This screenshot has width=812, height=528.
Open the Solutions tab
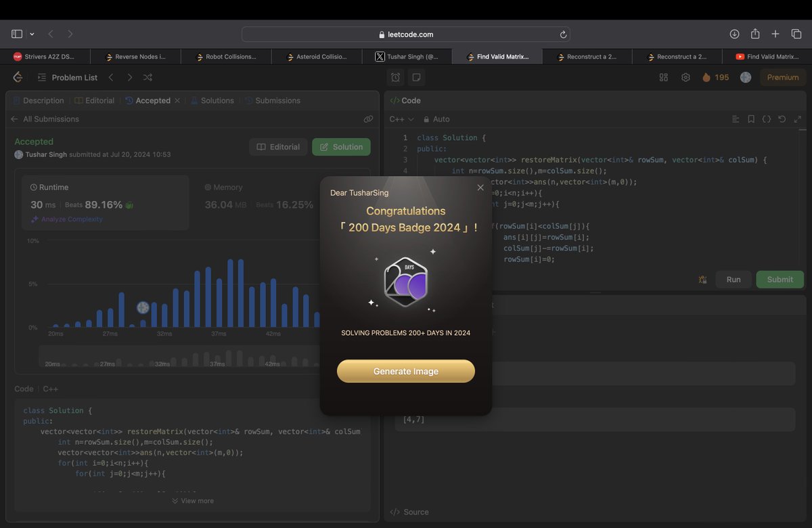click(x=212, y=100)
